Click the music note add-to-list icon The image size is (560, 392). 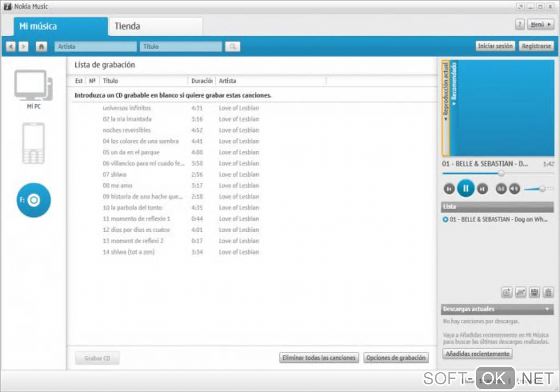pos(520,293)
